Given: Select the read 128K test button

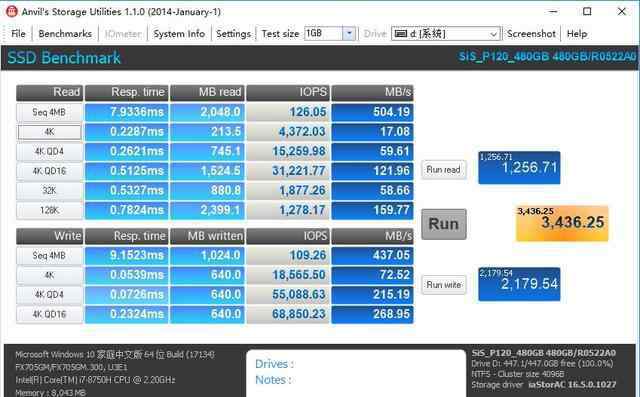Looking at the screenshot, I should (49, 210).
